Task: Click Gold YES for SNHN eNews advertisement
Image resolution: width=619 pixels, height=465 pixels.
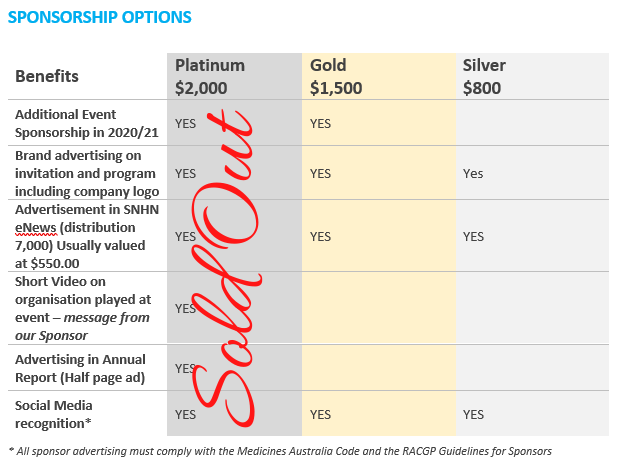Action: (320, 237)
